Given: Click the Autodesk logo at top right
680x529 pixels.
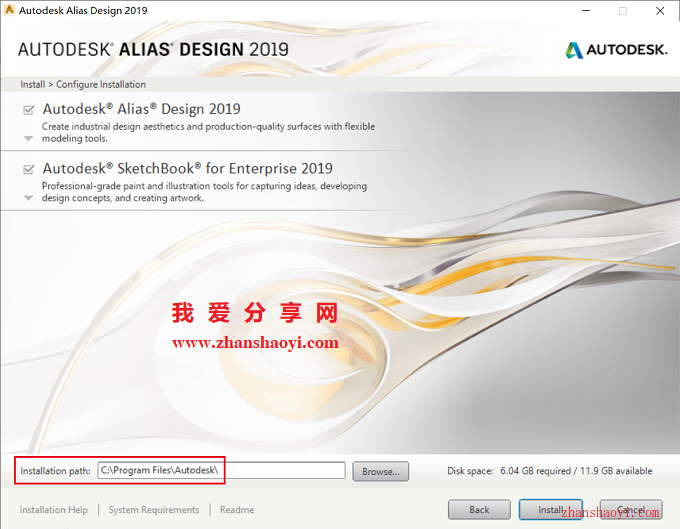Looking at the screenshot, I should coord(616,50).
